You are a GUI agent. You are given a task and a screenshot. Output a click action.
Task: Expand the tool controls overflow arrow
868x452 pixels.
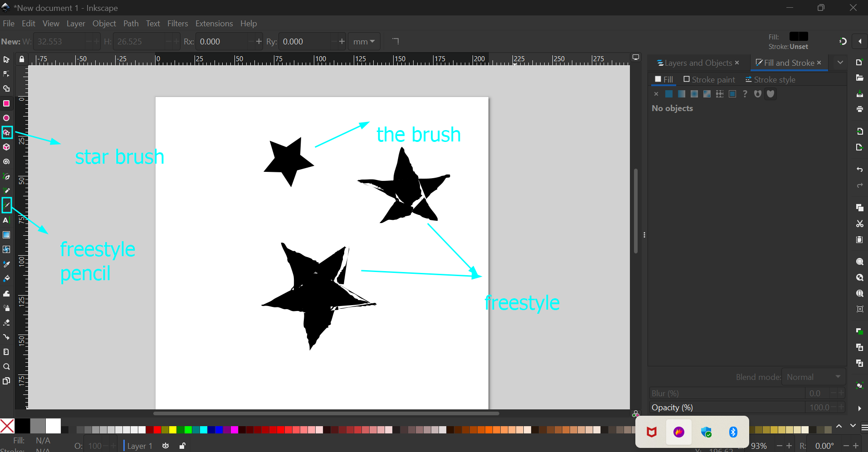(x=860, y=42)
